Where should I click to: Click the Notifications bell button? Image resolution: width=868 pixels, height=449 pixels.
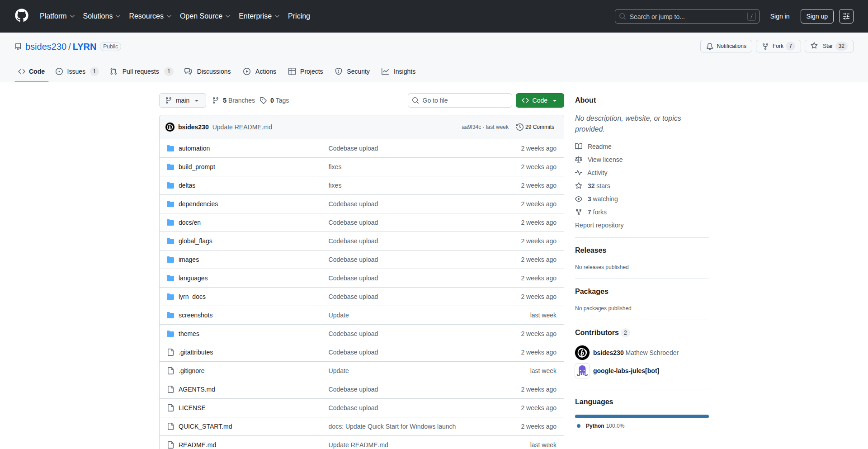tap(726, 46)
